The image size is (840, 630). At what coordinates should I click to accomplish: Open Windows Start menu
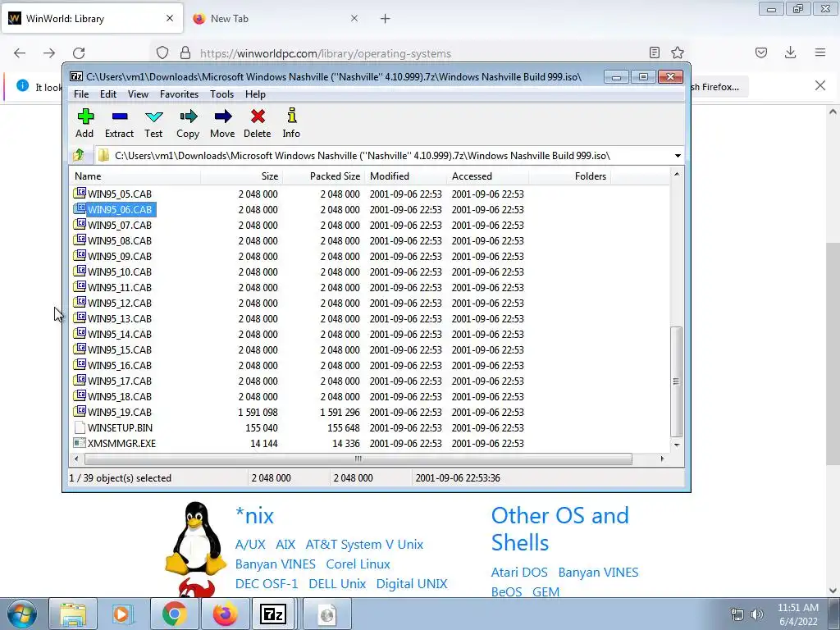point(22,614)
